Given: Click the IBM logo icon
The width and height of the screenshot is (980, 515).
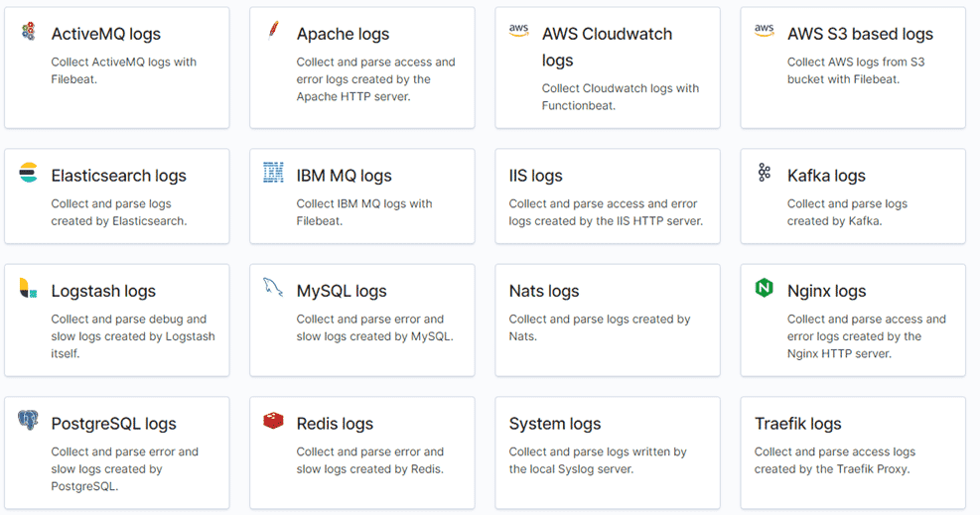Looking at the screenshot, I should click(273, 173).
